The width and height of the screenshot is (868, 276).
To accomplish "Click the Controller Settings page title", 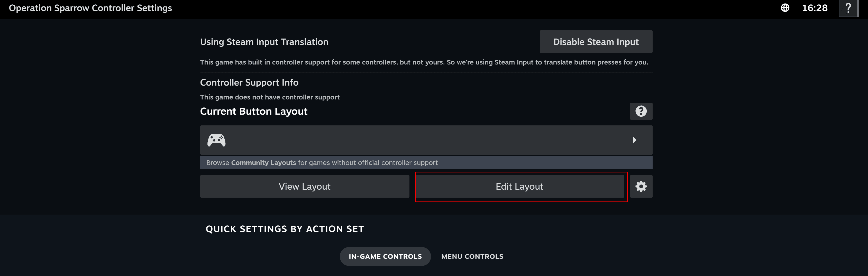I will tap(90, 8).
